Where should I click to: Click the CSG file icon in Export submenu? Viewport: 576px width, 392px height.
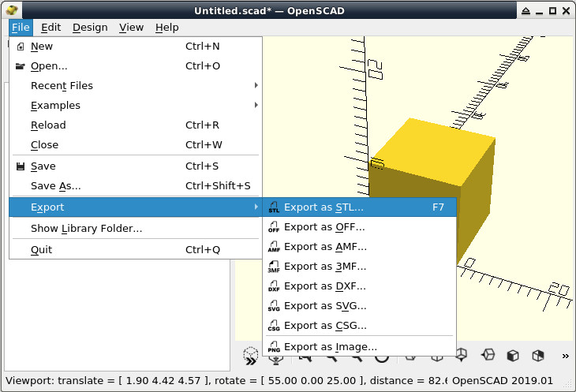tap(274, 326)
